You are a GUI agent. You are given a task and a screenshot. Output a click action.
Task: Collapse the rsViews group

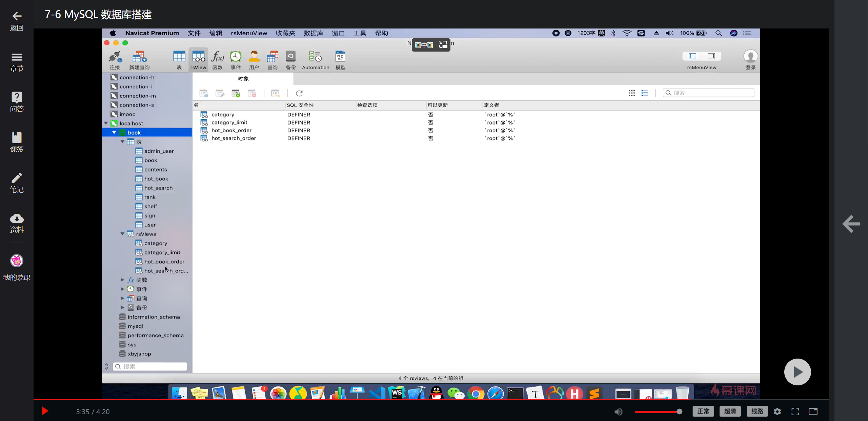click(x=122, y=234)
